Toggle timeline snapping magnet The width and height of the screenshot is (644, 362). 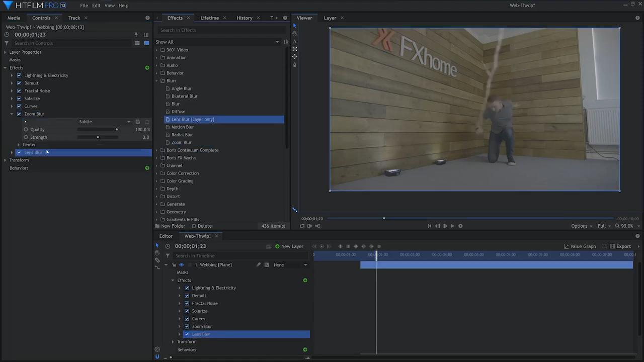point(157,356)
